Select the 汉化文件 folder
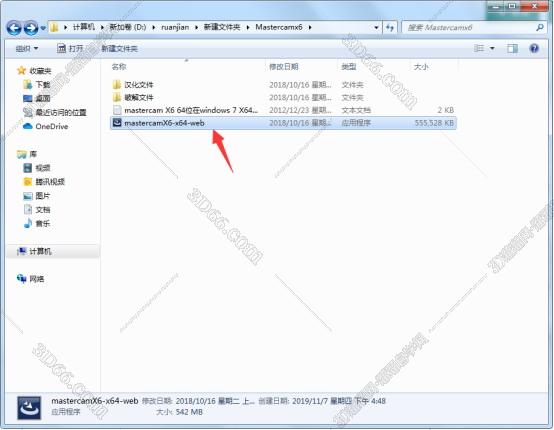 pos(138,85)
